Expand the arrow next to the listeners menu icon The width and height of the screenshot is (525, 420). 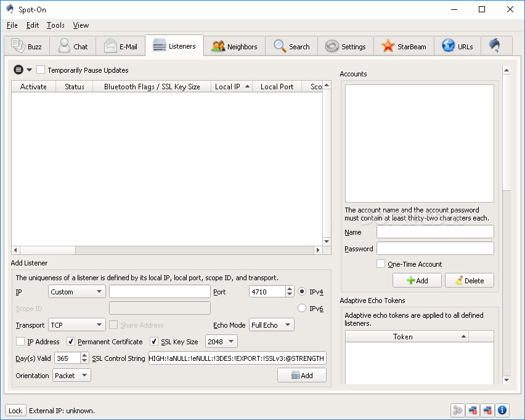pyautogui.click(x=29, y=70)
